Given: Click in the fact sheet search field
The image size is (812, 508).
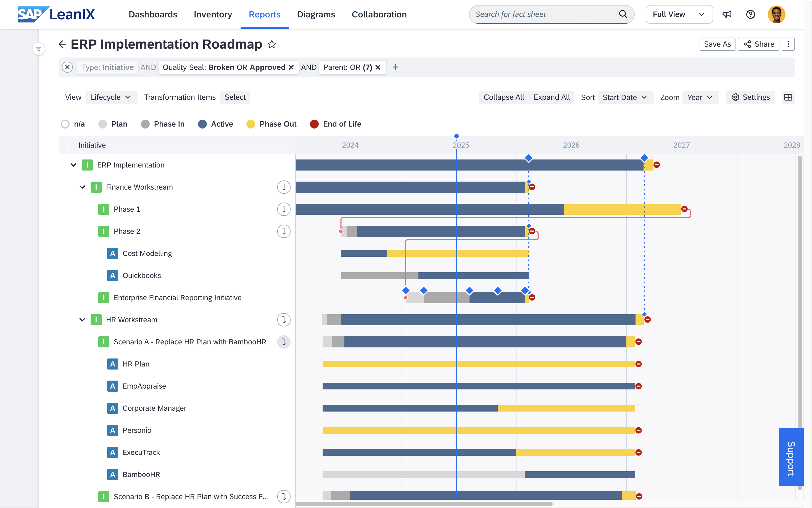Looking at the screenshot, I should pyautogui.click(x=544, y=14).
